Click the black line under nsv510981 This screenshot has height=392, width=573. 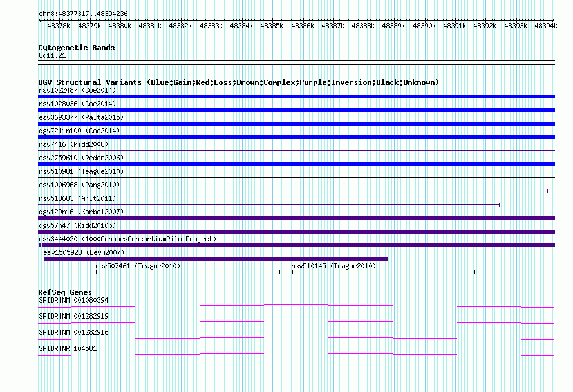tap(296, 178)
